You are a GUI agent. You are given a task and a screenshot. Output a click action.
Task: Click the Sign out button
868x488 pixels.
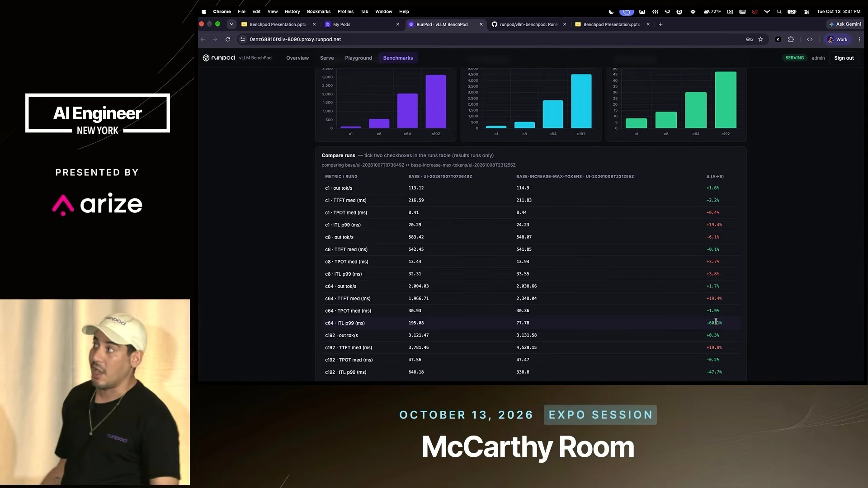(x=844, y=58)
